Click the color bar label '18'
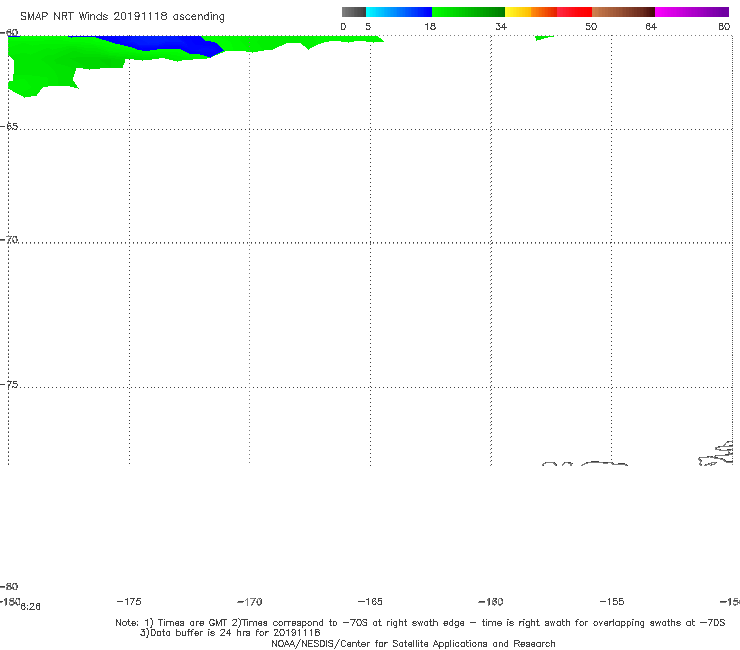Screen dimensions: 740x650 (430, 26)
